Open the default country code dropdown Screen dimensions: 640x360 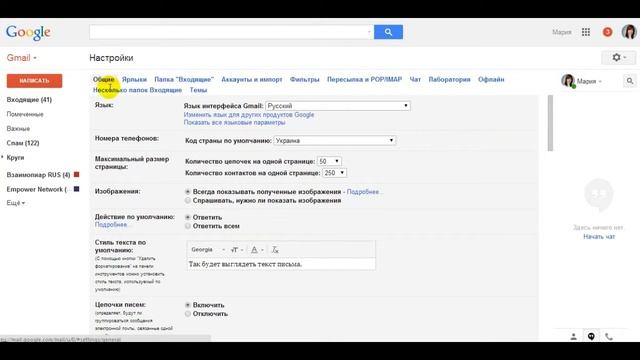coord(335,140)
